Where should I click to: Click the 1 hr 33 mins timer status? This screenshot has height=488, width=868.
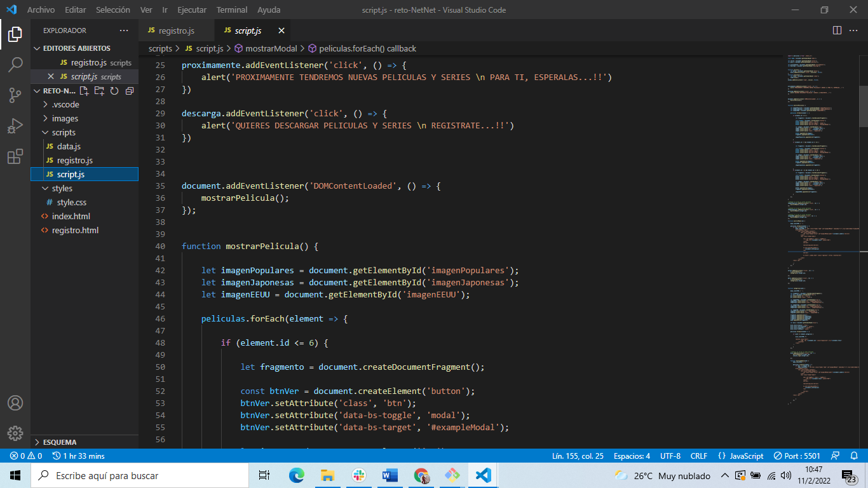tap(79, 456)
